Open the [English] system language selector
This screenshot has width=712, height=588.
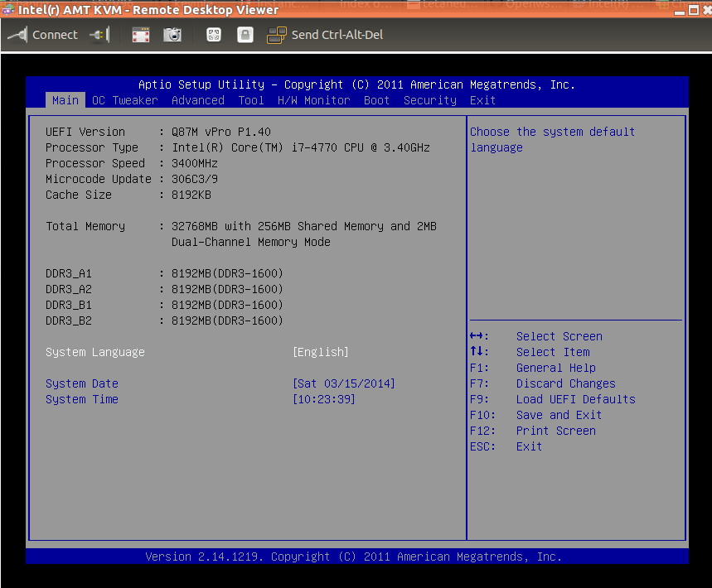click(x=321, y=352)
